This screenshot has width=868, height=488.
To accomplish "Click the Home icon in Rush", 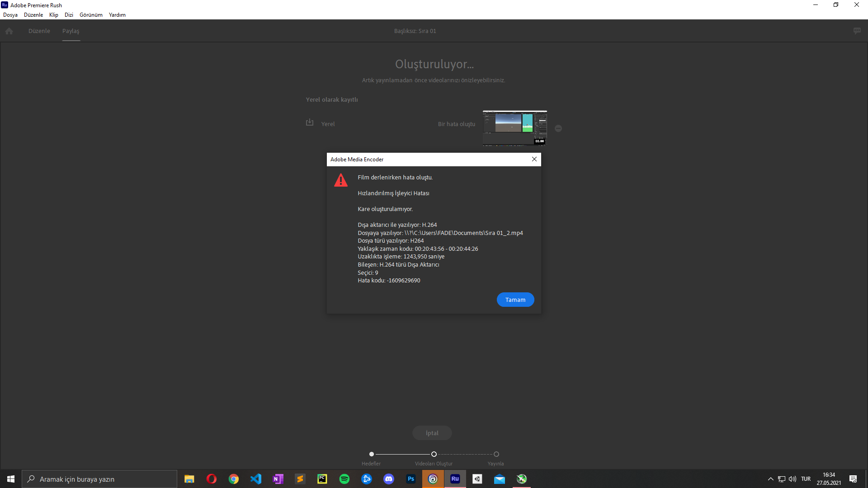I will click(9, 31).
